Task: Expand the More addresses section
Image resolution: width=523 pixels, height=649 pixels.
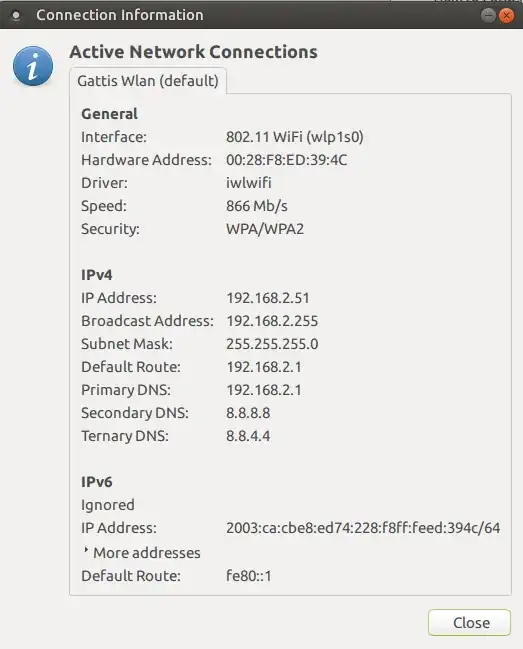Action: coord(142,553)
